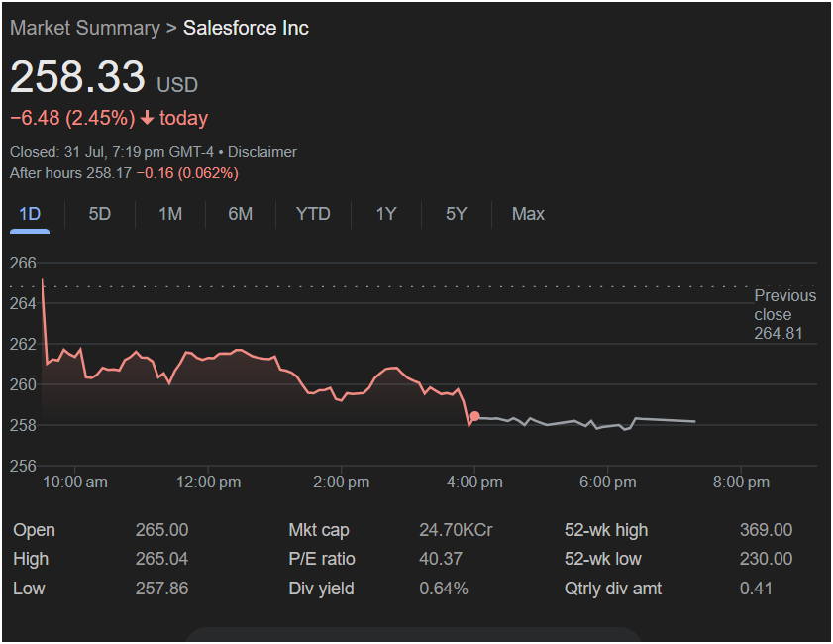Click the red closing-price dot on the chart
833x644 pixels.
(474, 417)
